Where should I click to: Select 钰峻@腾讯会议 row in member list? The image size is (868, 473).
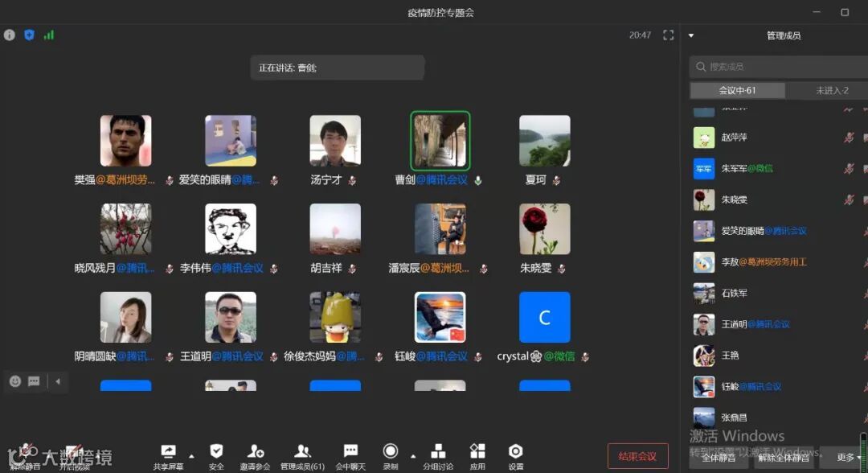[778, 387]
